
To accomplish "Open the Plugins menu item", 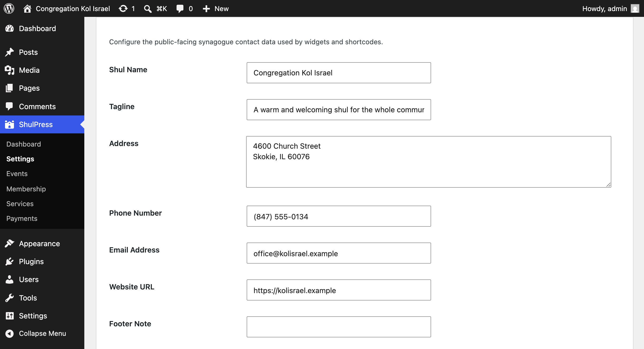I will coord(42,261).
